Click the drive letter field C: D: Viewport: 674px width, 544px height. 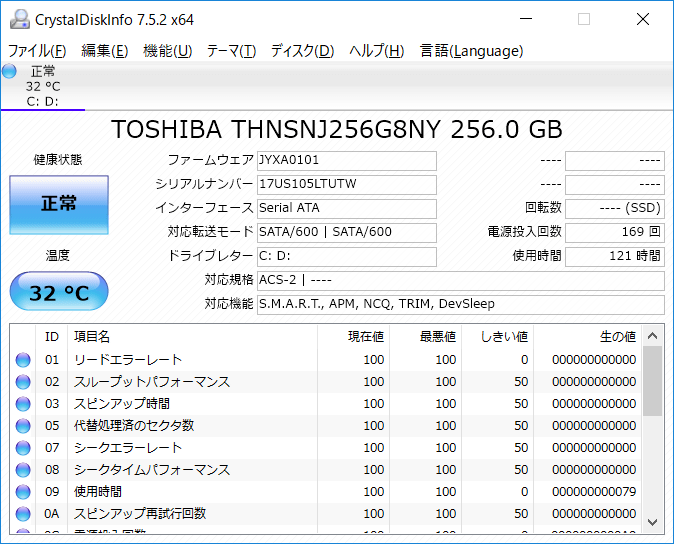point(347,257)
